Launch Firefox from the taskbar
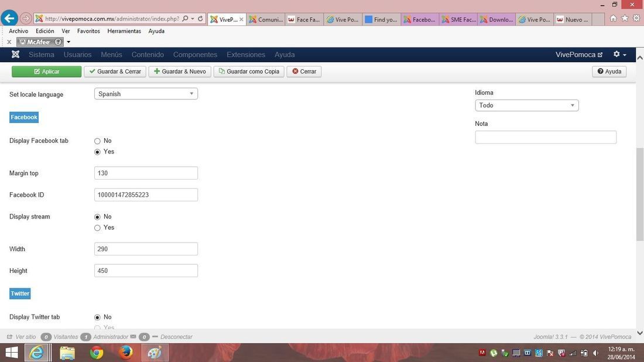Viewport: 644px width, 362px height. [x=126, y=353]
